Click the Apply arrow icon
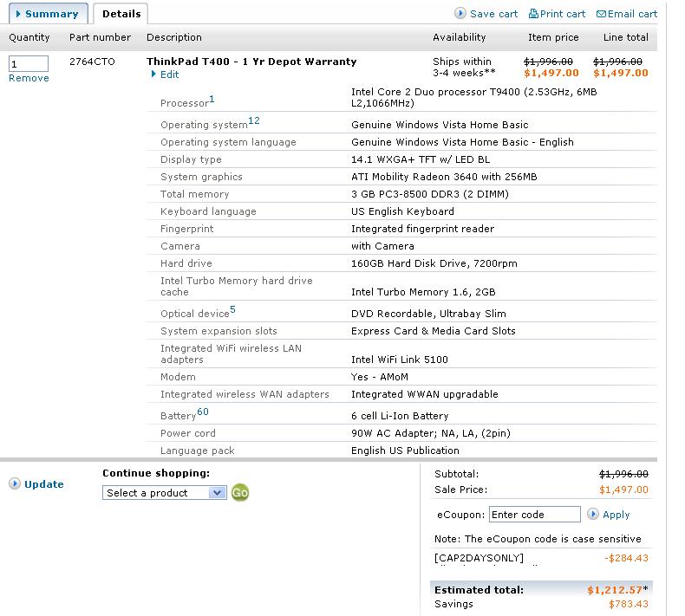685x616 pixels. (593, 514)
